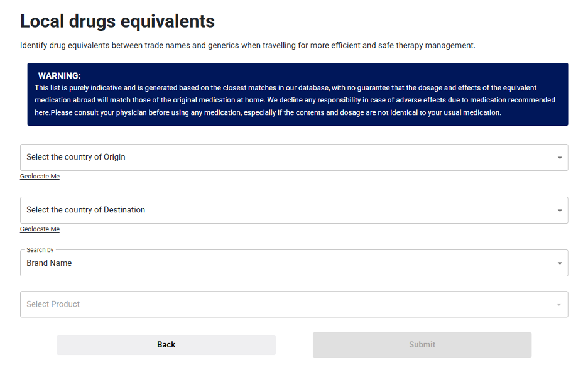Viewport: 588px width, 372px height.
Task: Open the Select Product combo box
Action: (x=294, y=305)
